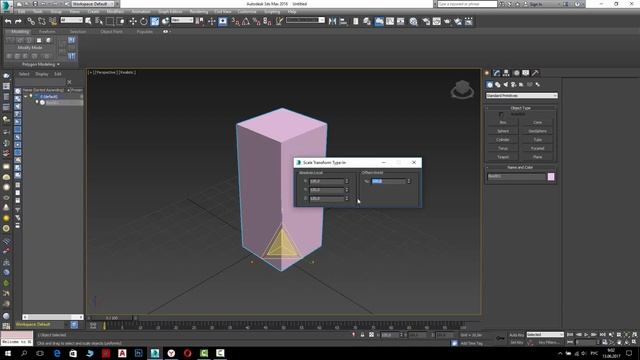
Task: Click the time slider 0/100 handle
Action: click(x=112, y=318)
